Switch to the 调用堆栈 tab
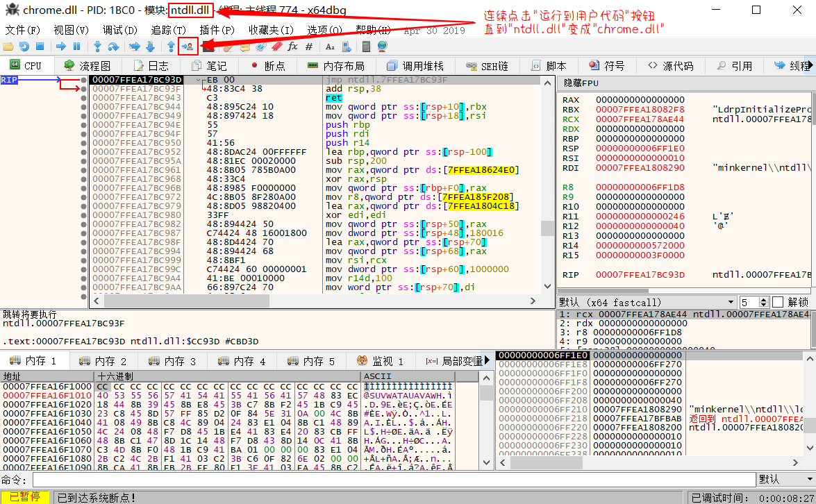The width and height of the screenshot is (816, 504). pos(415,65)
